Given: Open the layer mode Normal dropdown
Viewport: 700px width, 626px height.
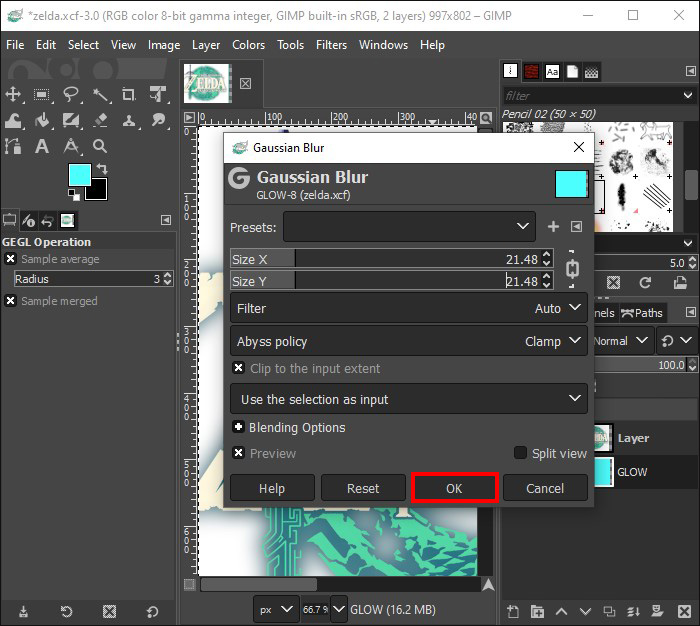Looking at the screenshot, I should pos(622,341).
